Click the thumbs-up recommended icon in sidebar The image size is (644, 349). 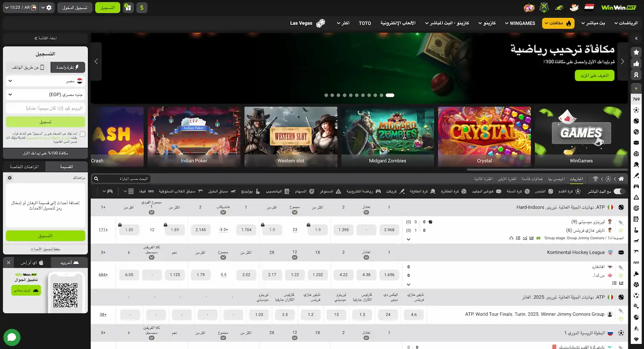point(636,63)
